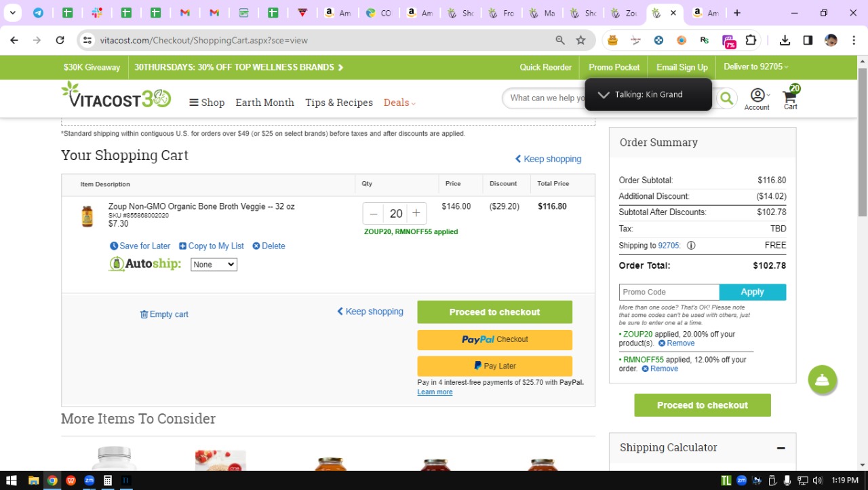This screenshot has width=868, height=490.
Task: Open the tab search dropdown arrow
Action: coord(12,12)
